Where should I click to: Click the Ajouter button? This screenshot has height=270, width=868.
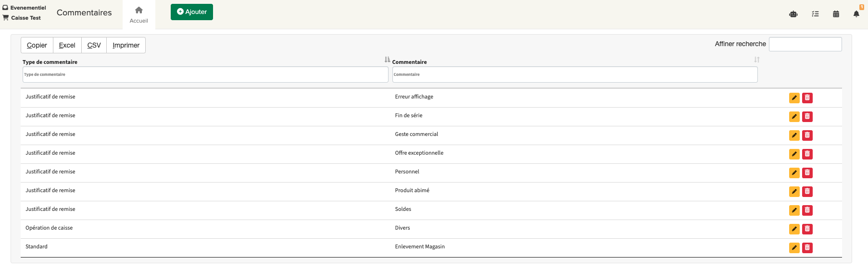pos(191,12)
